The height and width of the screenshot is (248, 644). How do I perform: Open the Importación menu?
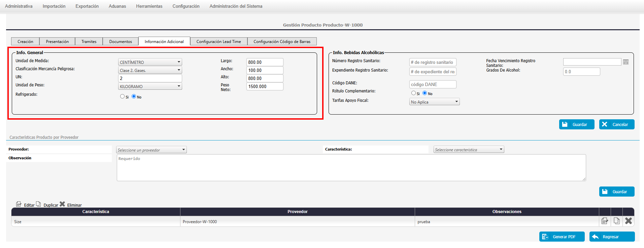pyautogui.click(x=54, y=6)
